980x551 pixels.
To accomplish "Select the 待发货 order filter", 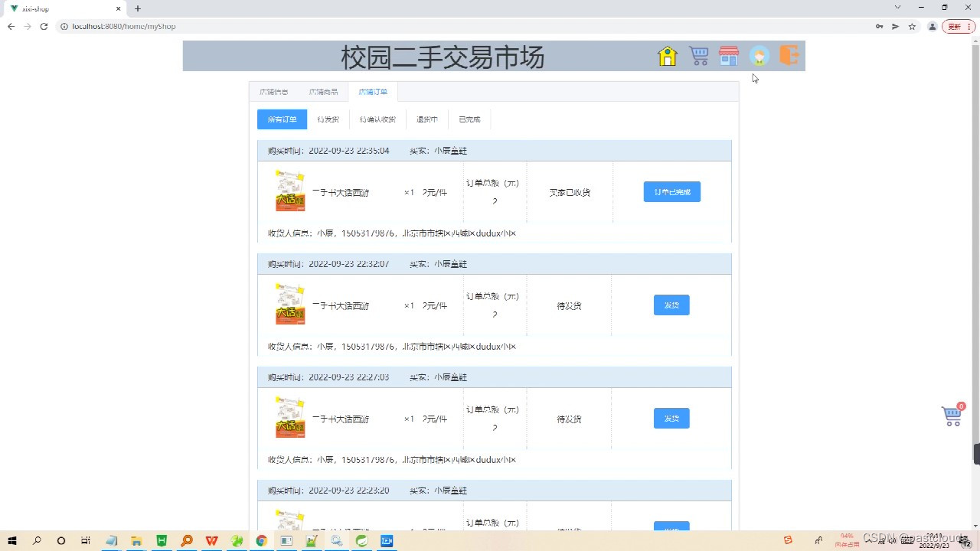I will (x=328, y=119).
